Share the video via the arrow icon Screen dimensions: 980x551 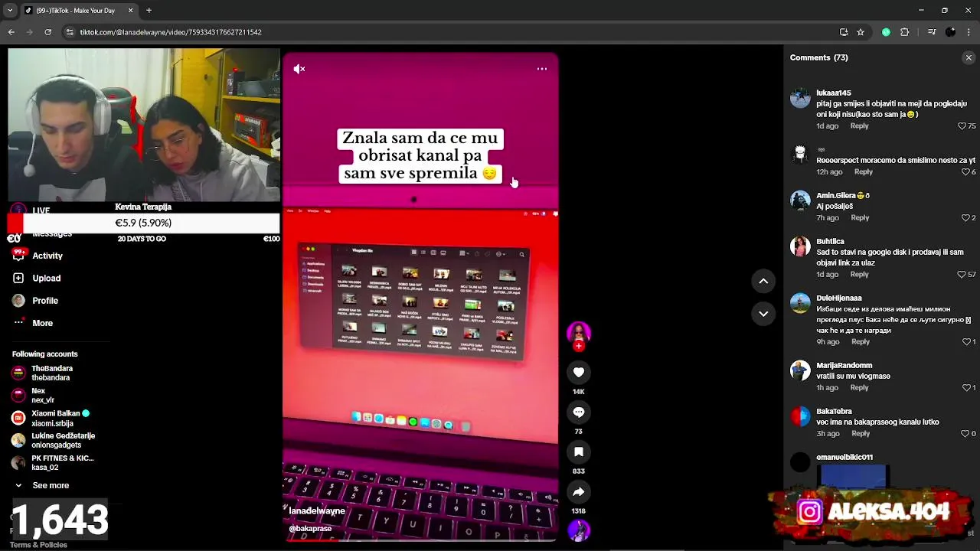pos(579,492)
